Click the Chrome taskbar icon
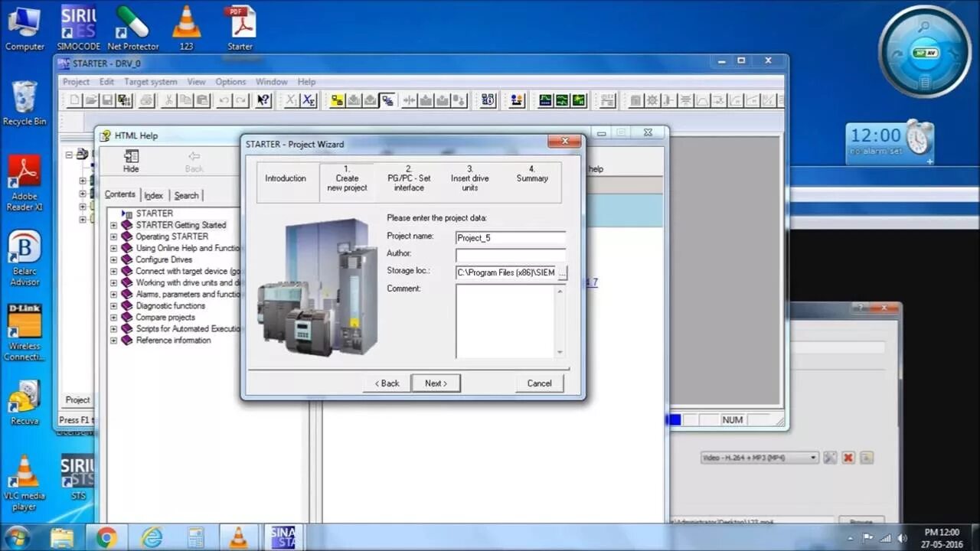Viewport: 980px width, 551px height. (106, 537)
